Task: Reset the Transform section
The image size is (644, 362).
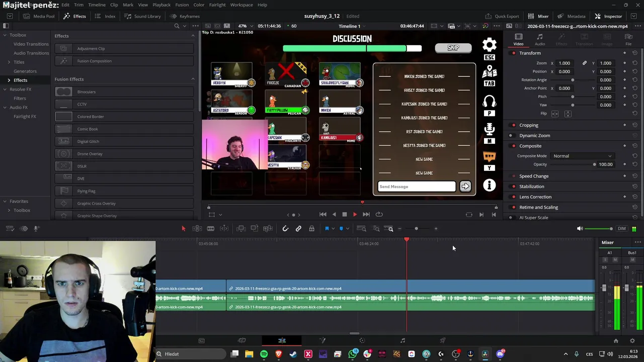Action: pyautogui.click(x=635, y=53)
